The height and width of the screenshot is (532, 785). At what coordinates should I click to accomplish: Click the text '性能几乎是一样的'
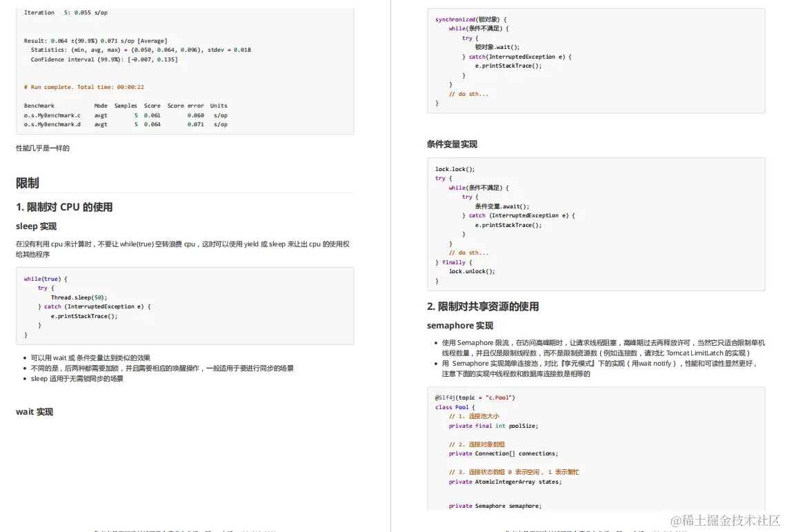click(43, 148)
